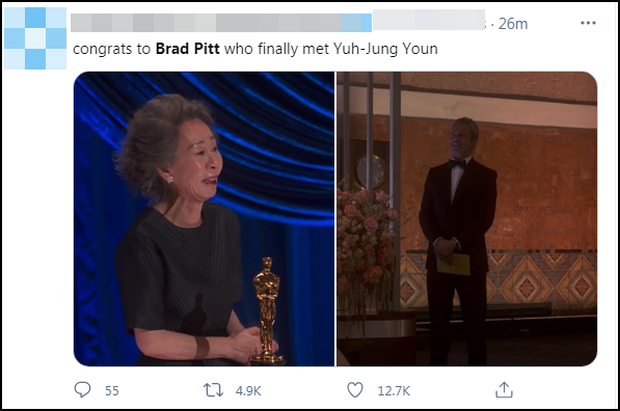Viewport: 620px width, 411px height.
Task: Click the envelope held in the right photo
Action: pos(456,263)
